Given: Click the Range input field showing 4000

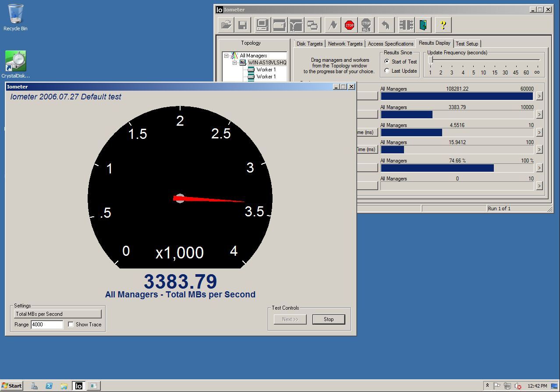Looking at the screenshot, I should pos(47,325).
